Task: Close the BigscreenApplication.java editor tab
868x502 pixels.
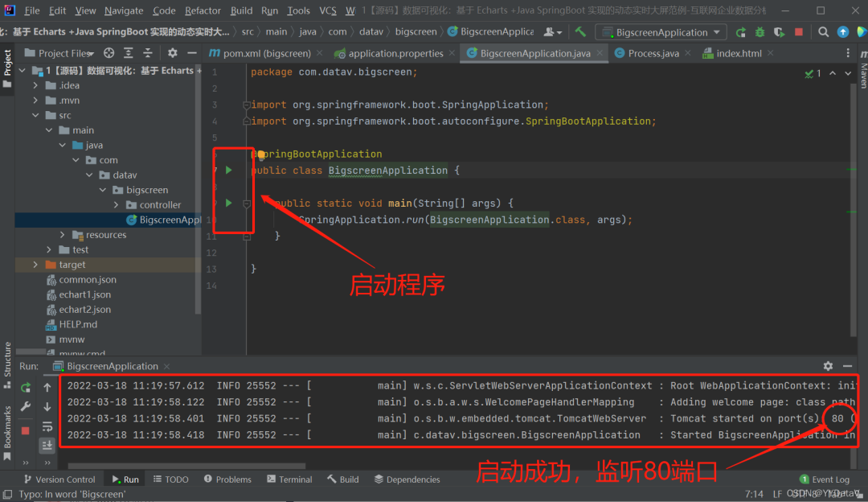Action: (x=600, y=53)
